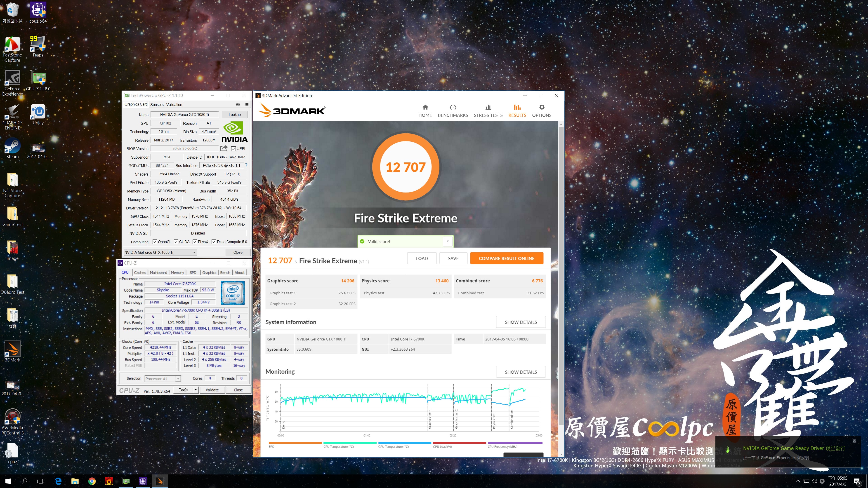Viewport: 868px width, 488px height.
Task: Open the 3DMark HOME icon
Action: click(x=425, y=107)
